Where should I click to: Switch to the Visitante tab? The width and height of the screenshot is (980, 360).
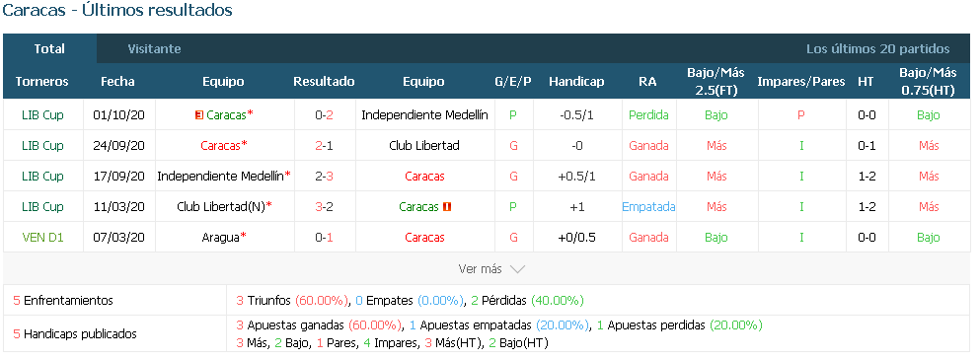pos(154,48)
